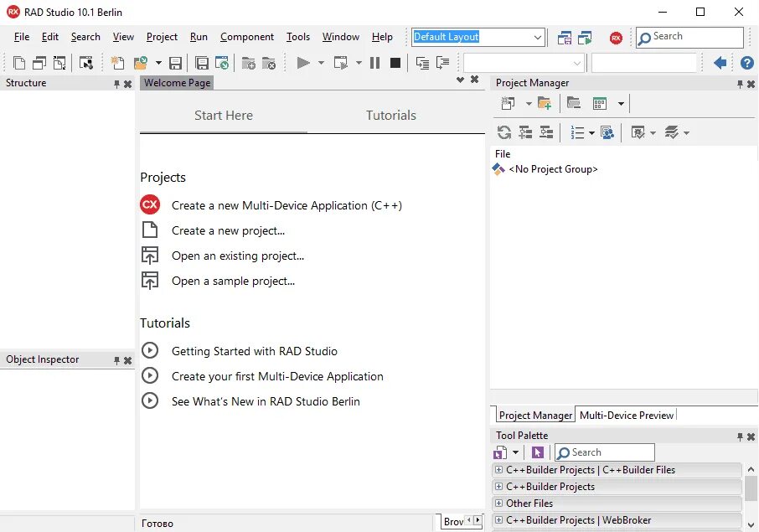
Task: Click the Step Over icon
Action: point(442,63)
